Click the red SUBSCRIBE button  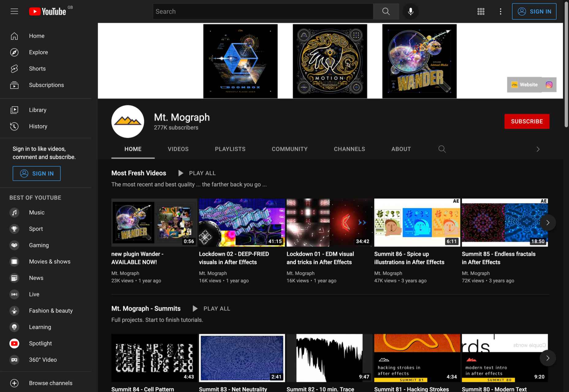(x=527, y=122)
